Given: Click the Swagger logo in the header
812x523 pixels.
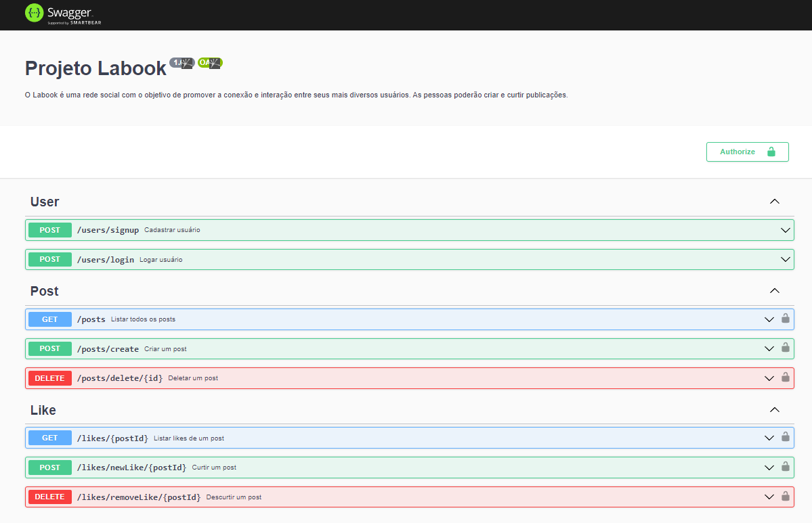Looking at the screenshot, I should coord(62,14).
